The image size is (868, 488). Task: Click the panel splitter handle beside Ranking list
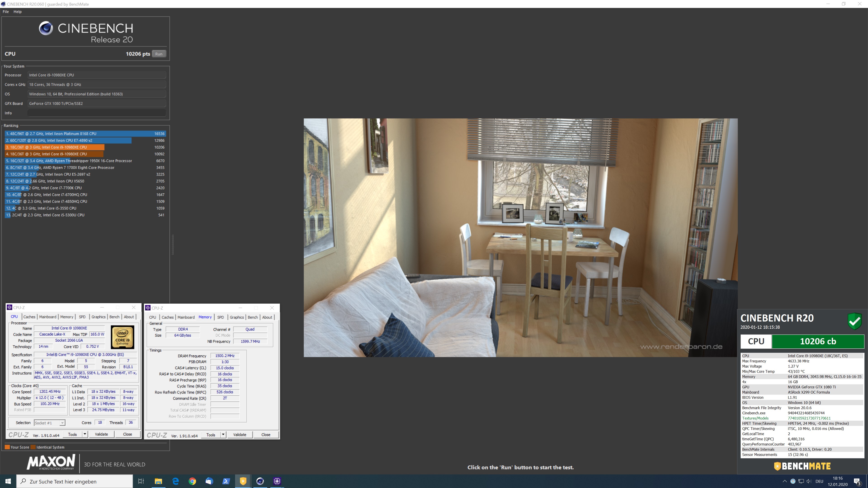[173, 244]
